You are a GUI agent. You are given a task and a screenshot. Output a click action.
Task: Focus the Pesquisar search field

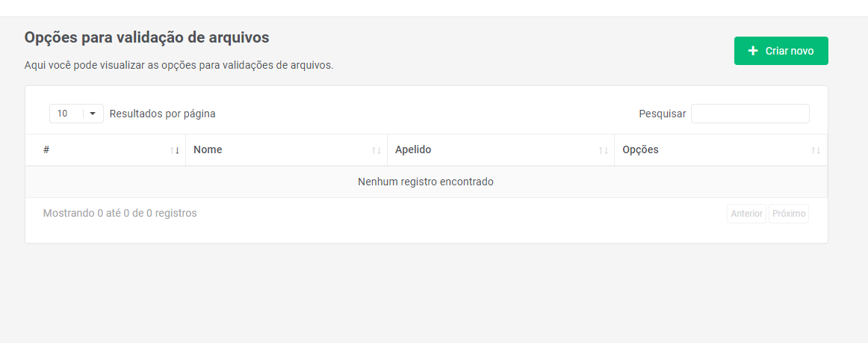click(x=750, y=114)
